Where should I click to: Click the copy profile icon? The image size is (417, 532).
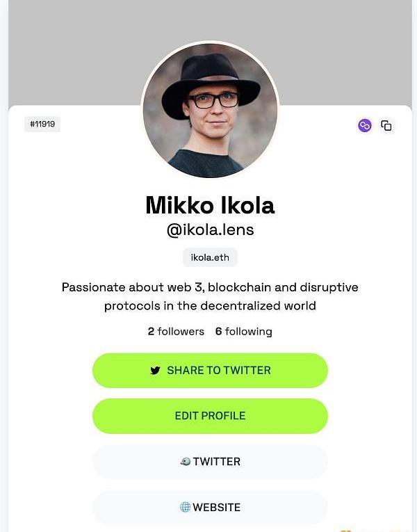tap(386, 125)
